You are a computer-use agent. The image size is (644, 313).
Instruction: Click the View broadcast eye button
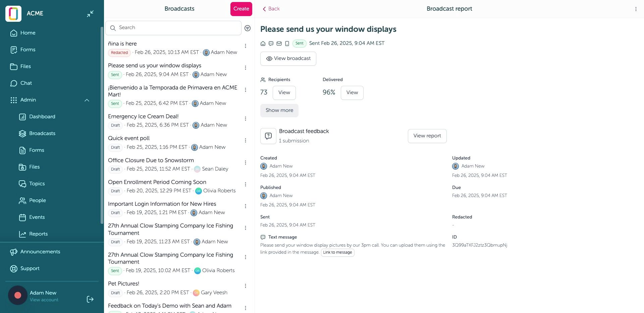click(x=288, y=59)
